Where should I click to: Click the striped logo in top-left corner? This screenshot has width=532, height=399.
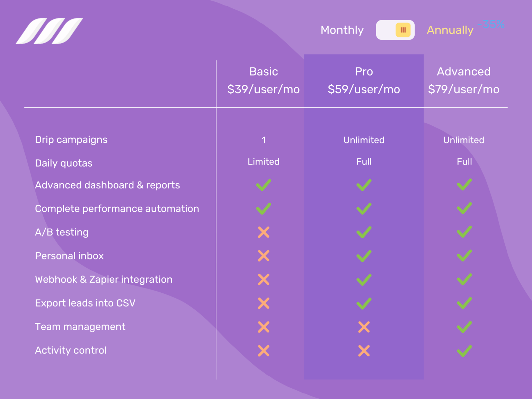click(x=49, y=31)
